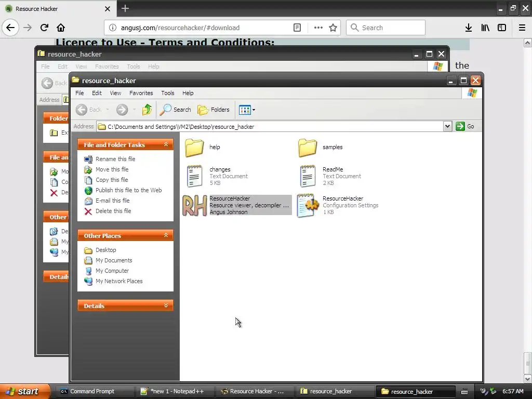Toggle reader view icon in URL bar

click(x=297, y=28)
